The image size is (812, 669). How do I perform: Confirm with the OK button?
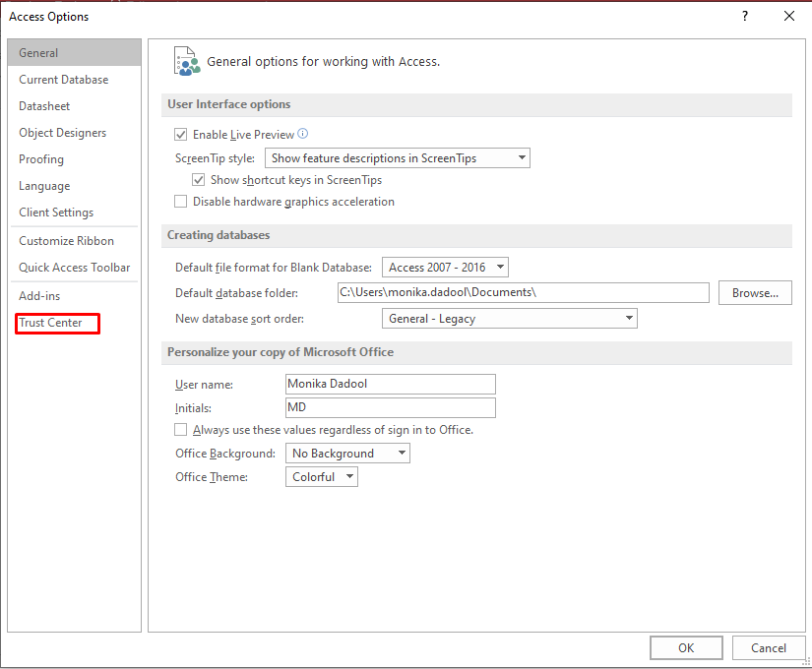686,647
